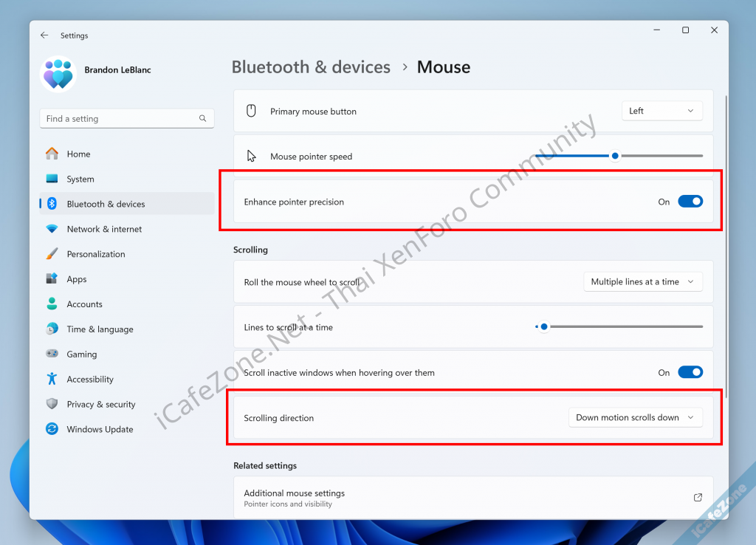
Task: Open Scrolling direction dropdown
Action: 635,417
